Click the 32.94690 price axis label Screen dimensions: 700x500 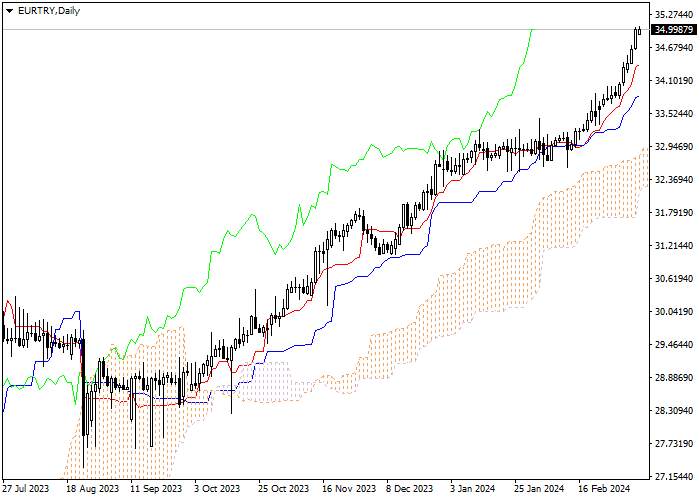point(674,147)
